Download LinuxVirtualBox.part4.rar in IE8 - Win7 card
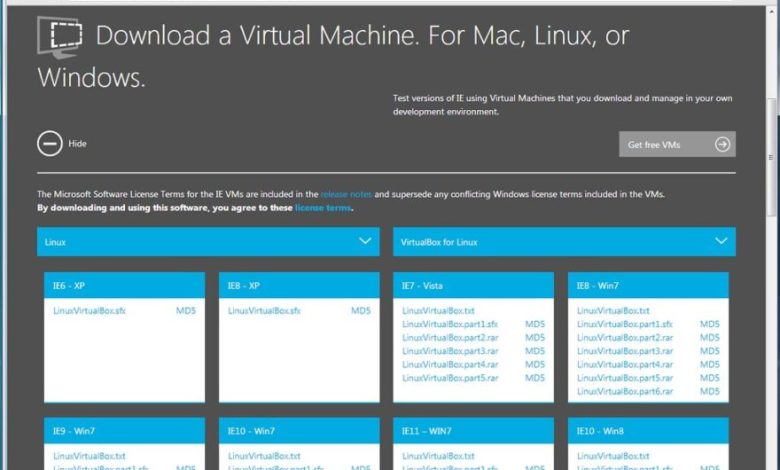780x470 pixels. (625, 365)
